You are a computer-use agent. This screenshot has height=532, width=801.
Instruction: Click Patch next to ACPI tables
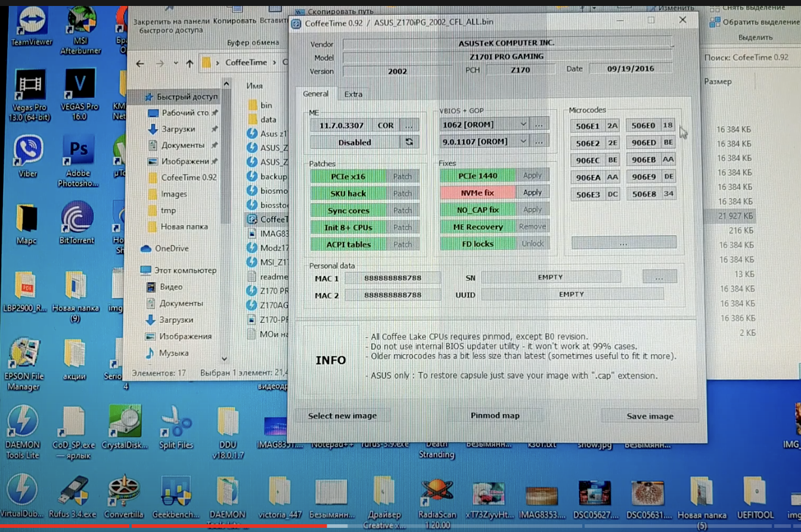402,244
